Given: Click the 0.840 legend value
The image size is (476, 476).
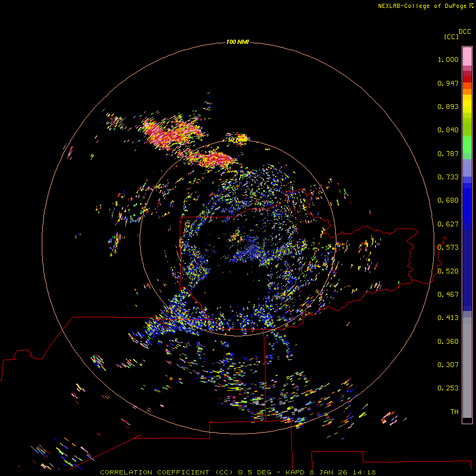Looking at the screenshot, I should pos(448,130).
